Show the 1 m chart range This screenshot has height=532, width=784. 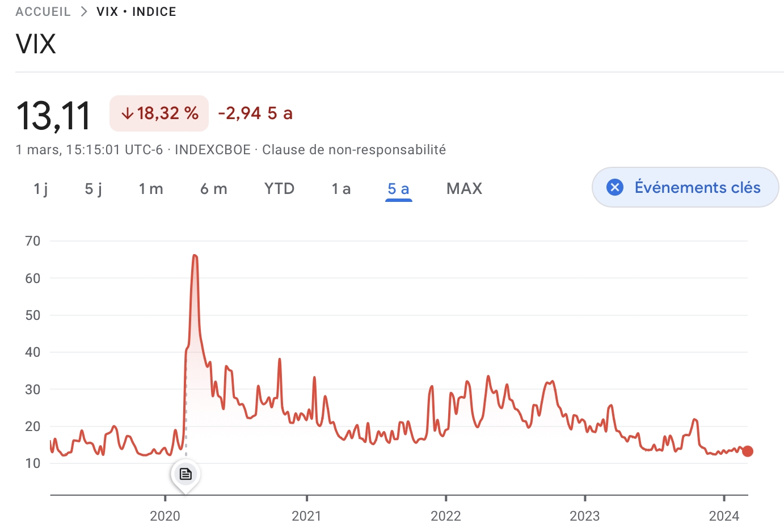tap(151, 189)
